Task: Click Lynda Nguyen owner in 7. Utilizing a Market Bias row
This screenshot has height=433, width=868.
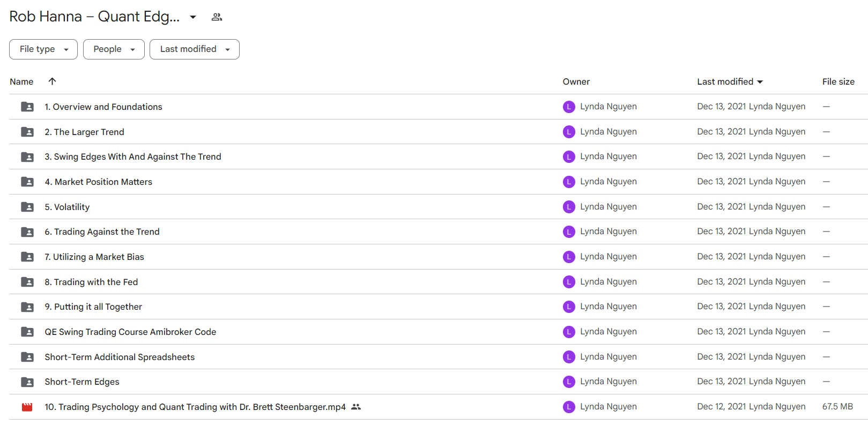Action: pos(609,256)
